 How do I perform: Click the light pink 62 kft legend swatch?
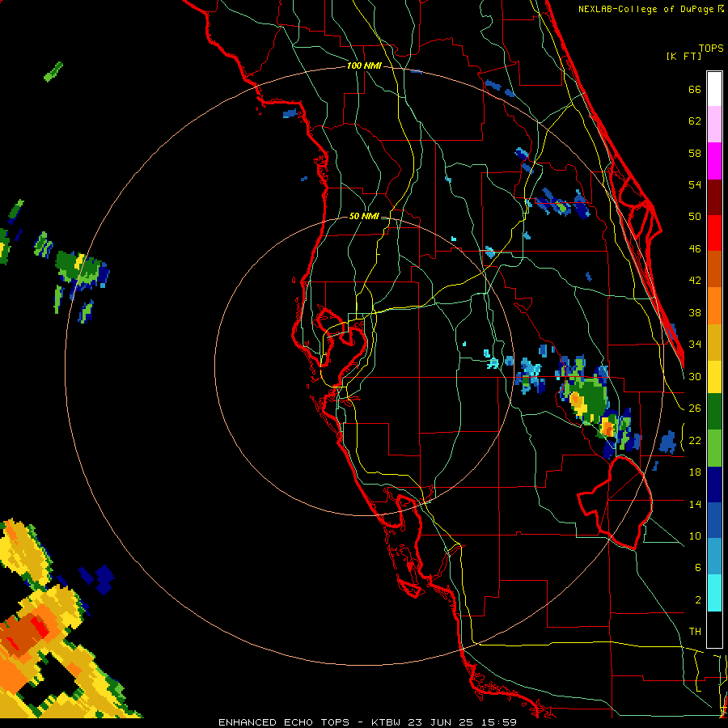click(x=714, y=125)
